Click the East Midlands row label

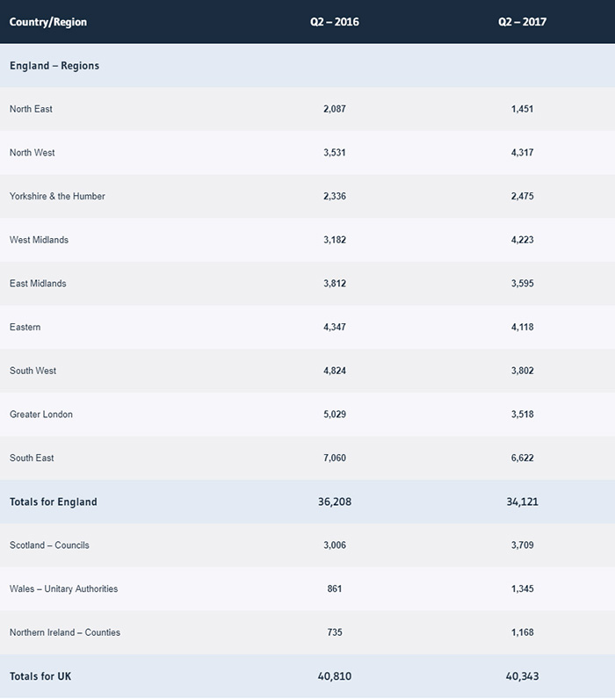tap(38, 284)
